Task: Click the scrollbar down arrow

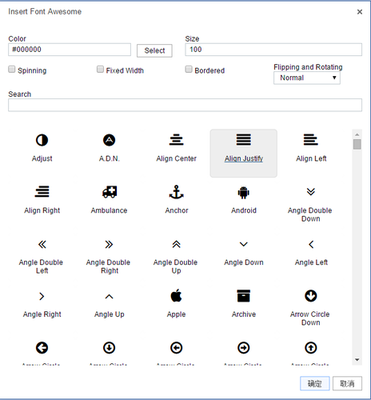Action: coord(357,360)
